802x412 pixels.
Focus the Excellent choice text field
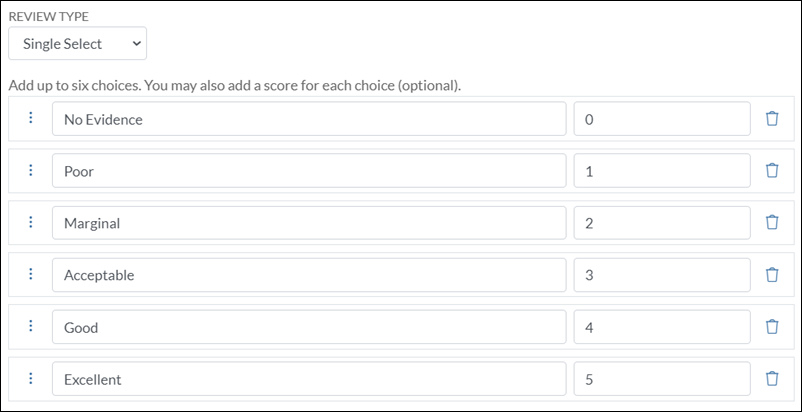click(x=308, y=379)
